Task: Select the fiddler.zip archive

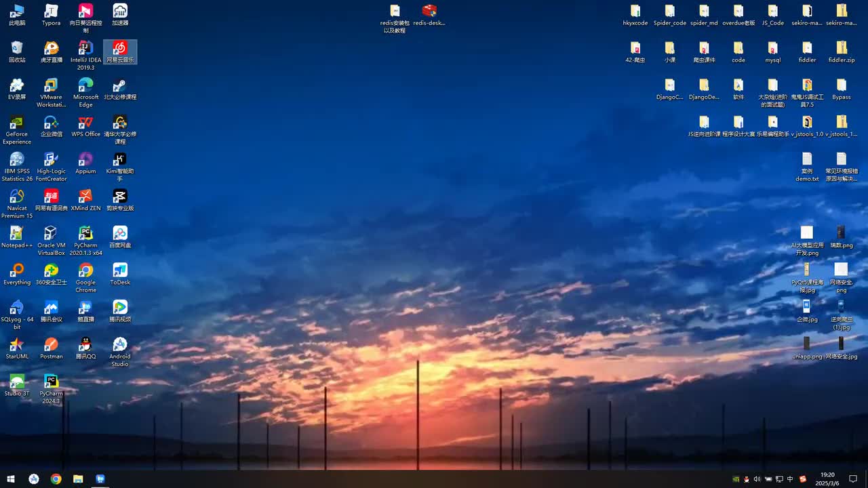Action: 842,52
